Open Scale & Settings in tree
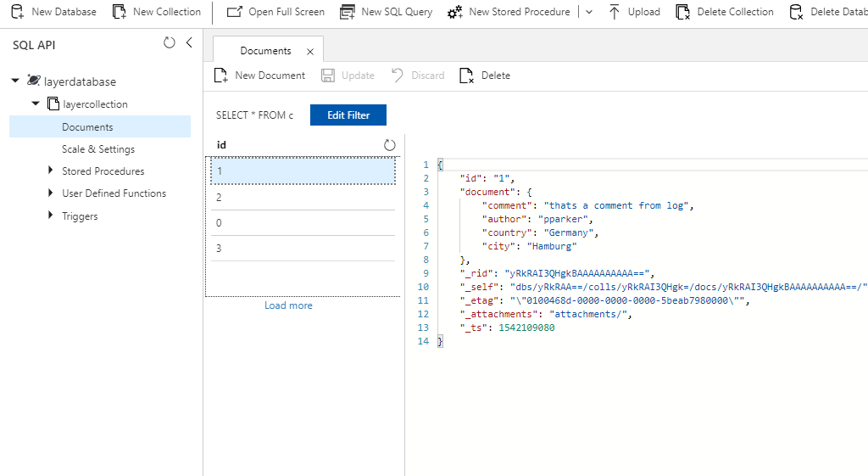Screen dimensions: 868x476 pos(98,149)
